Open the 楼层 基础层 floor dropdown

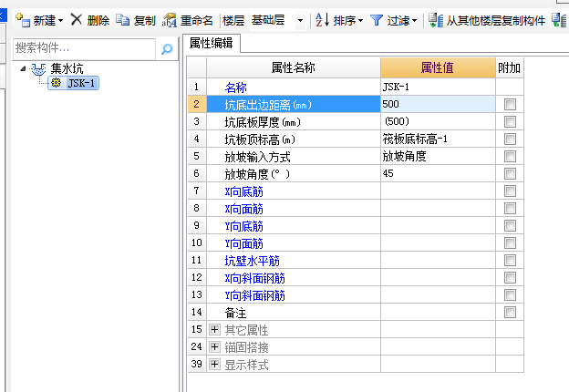coord(300,21)
